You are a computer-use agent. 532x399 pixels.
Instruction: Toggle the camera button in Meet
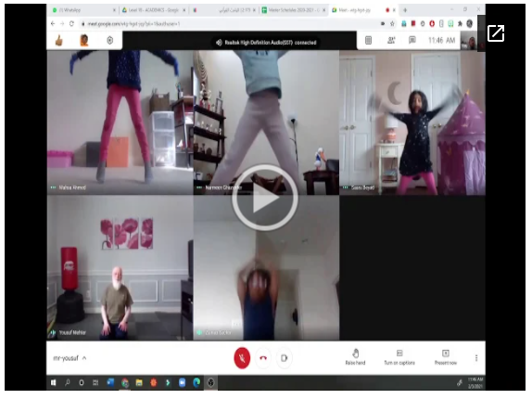click(285, 357)
